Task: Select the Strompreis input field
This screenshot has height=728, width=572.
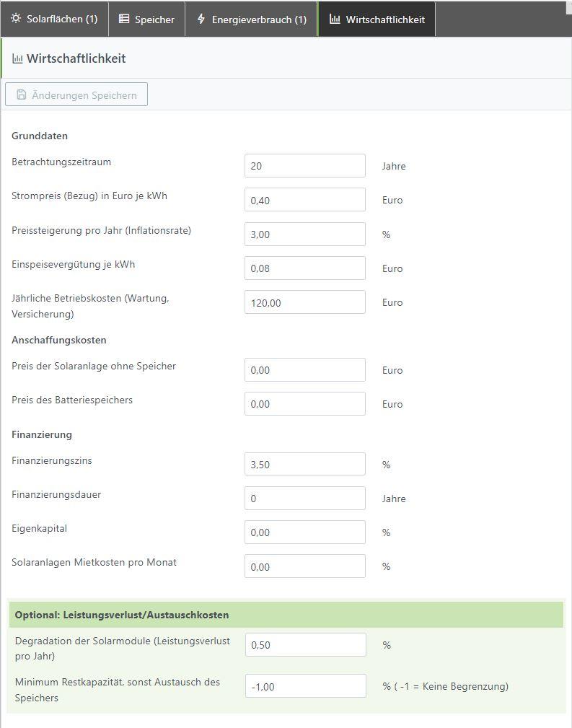Action: click(x=304, y=200)
